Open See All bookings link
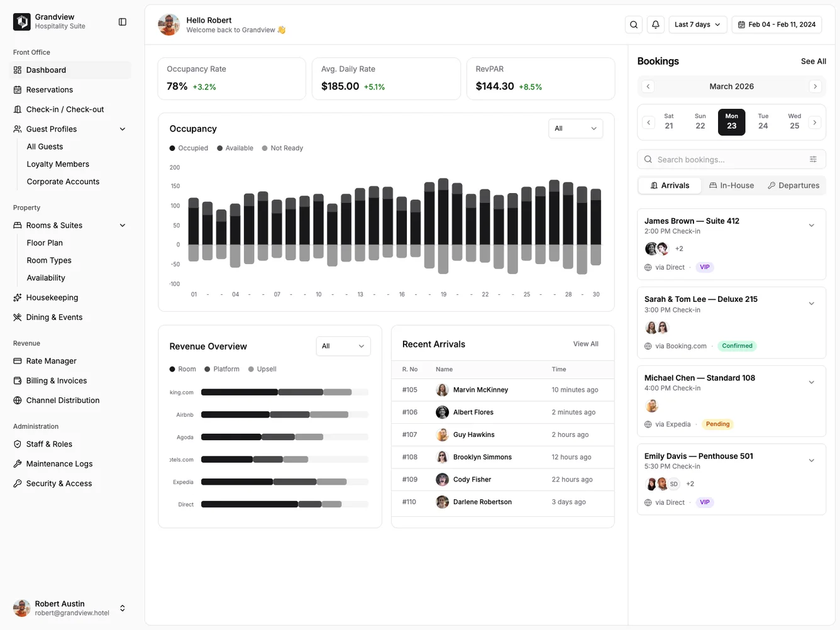Viewport: 840px width, 630px height. [813, 61]
